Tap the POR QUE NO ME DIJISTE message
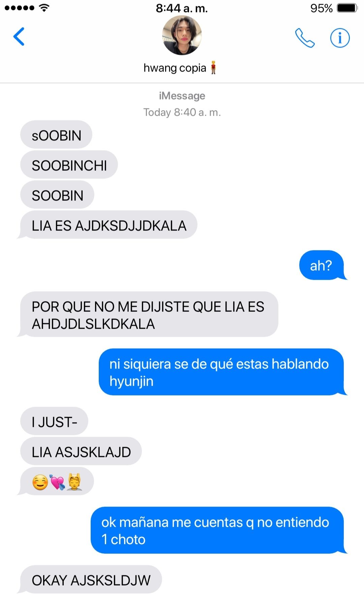This screenshot has width=364, height=603. (x=148, y=314)
